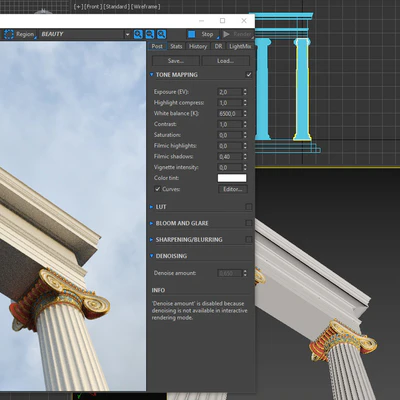Click the zoom to fit magnifier icon
The height and width of the screenshot is (400, 400).
pos(161,34)
